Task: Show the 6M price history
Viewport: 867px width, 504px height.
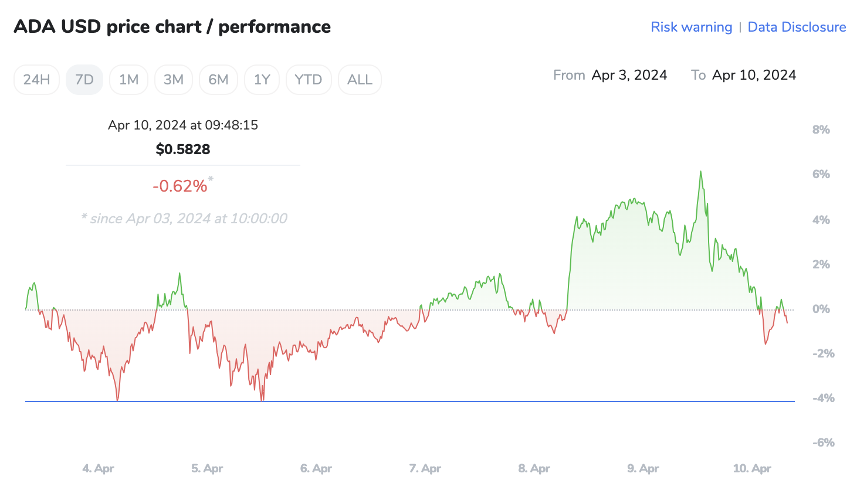Action: pyautogui.click(x=218, y=80)
